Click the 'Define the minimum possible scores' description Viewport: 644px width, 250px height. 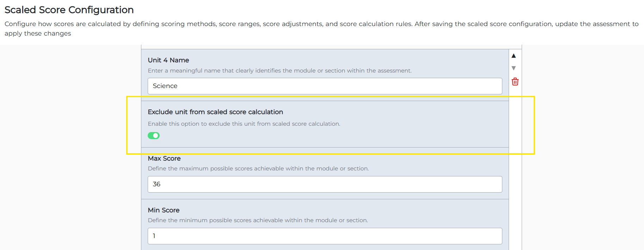click(258, 220)
